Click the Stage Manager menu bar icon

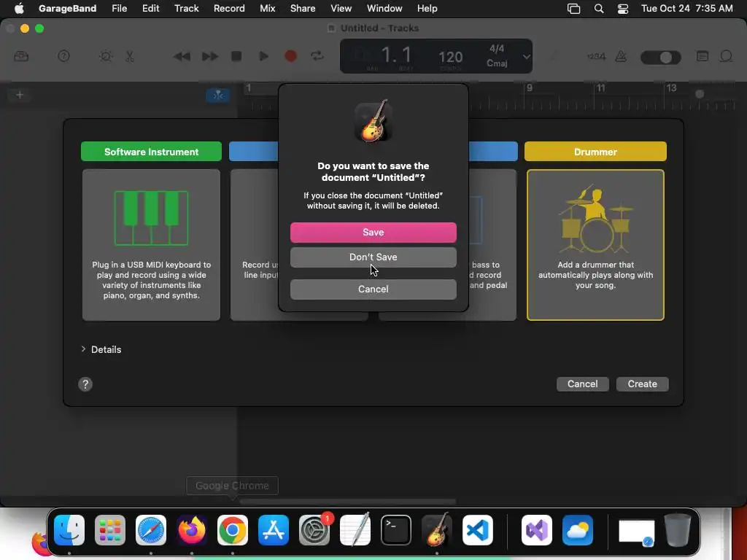click(x=573, y=9)
